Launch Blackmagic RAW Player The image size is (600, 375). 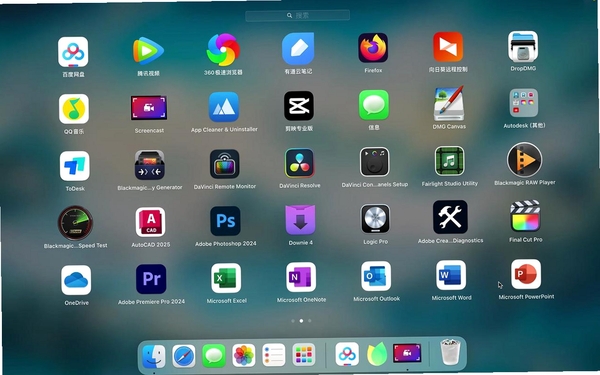(x=525, y=160)
